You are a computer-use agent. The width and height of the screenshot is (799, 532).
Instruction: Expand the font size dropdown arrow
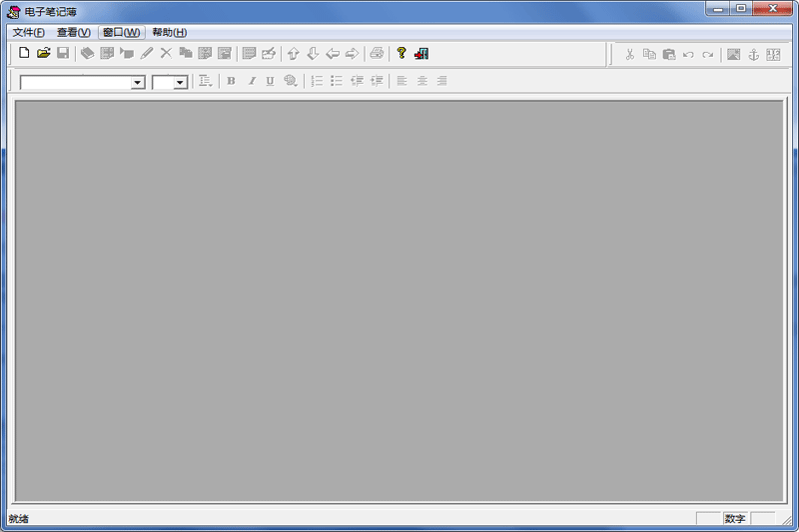(180, 83)
